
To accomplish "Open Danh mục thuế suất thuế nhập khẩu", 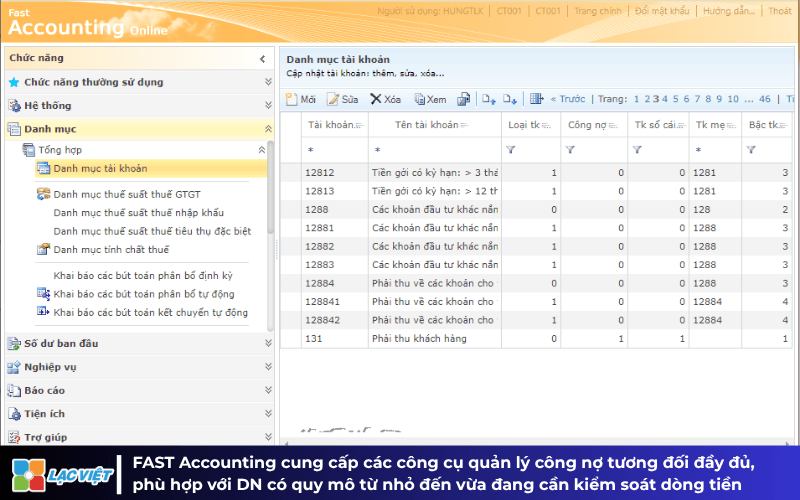I will [x=139, y=213].
